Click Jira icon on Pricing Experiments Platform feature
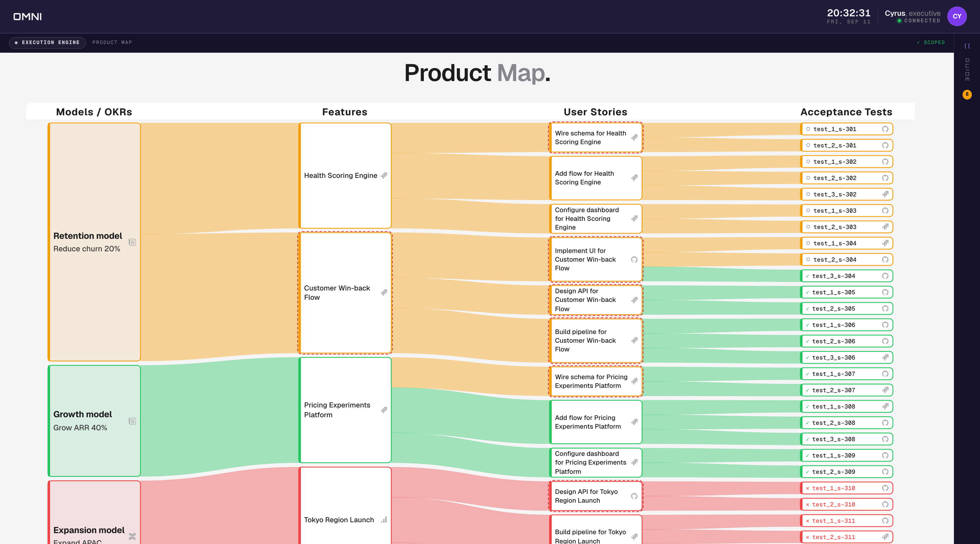The image size is (980, 544). (x=384, y=410)
